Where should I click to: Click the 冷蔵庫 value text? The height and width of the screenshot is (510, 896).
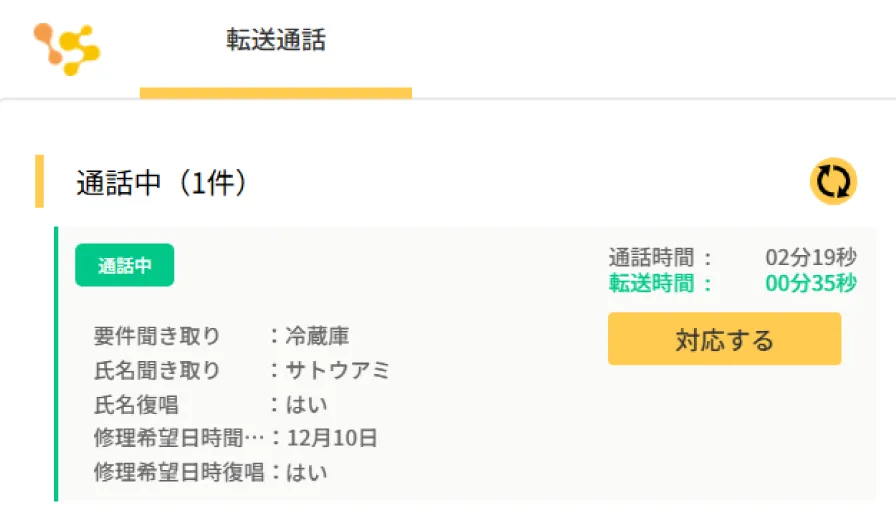coord(317,336)
